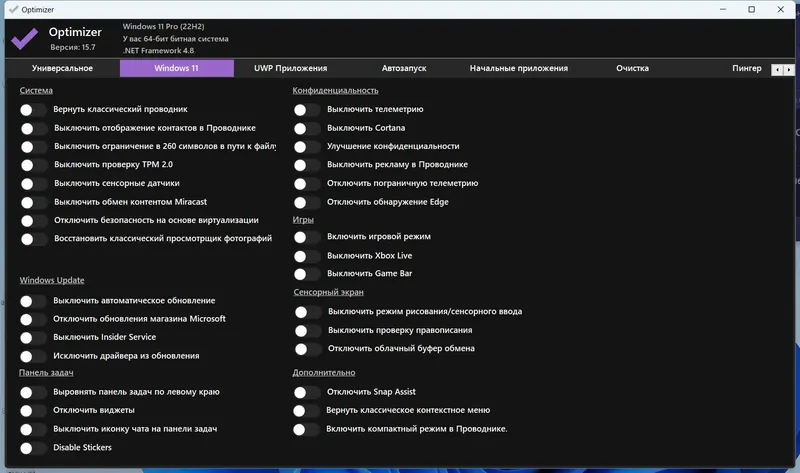800x473 pixels.
Task: Enable the Disable Stickers switch
Action: [x=33, y=448]
